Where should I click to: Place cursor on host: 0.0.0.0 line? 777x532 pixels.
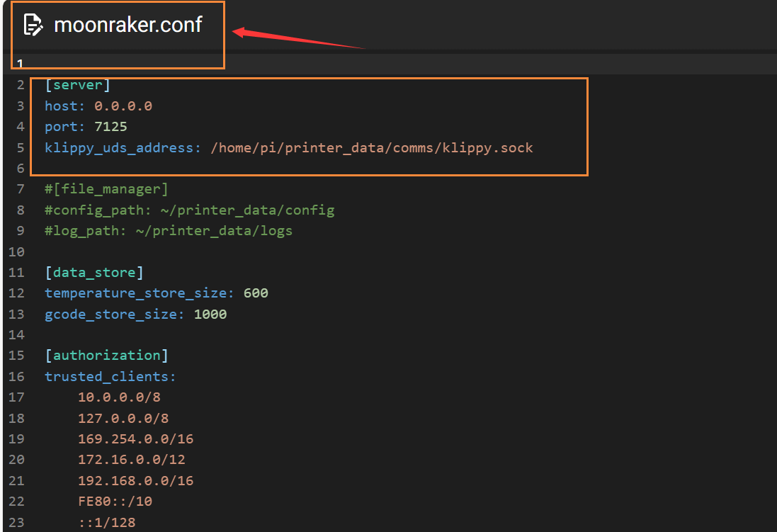point(98,106)
